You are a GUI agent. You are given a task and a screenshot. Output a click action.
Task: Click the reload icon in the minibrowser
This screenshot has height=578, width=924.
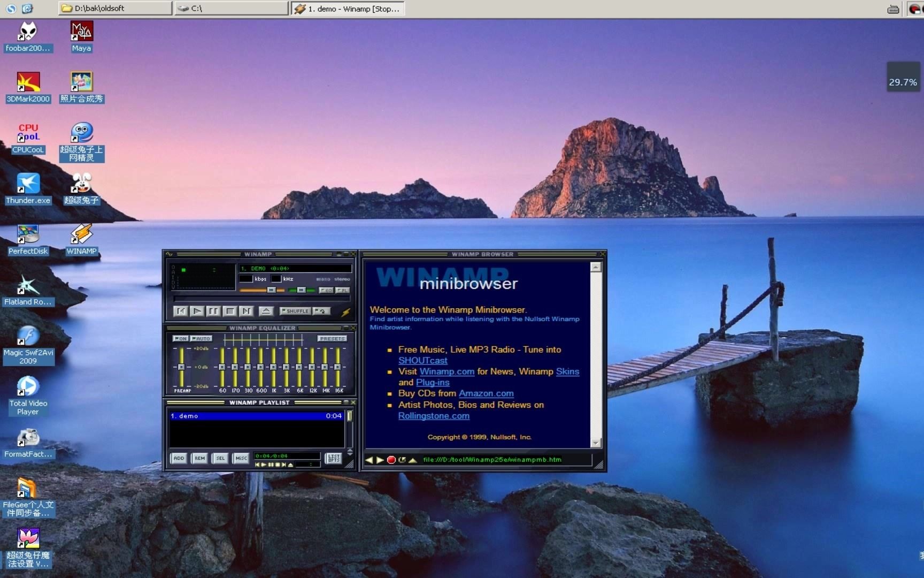[402, 460]
